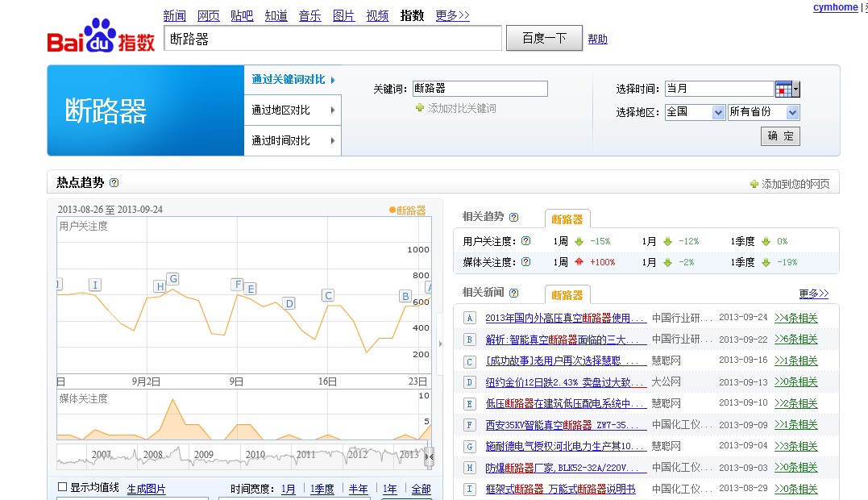Click the help icon beside 热点趋势

click(114, 183)
